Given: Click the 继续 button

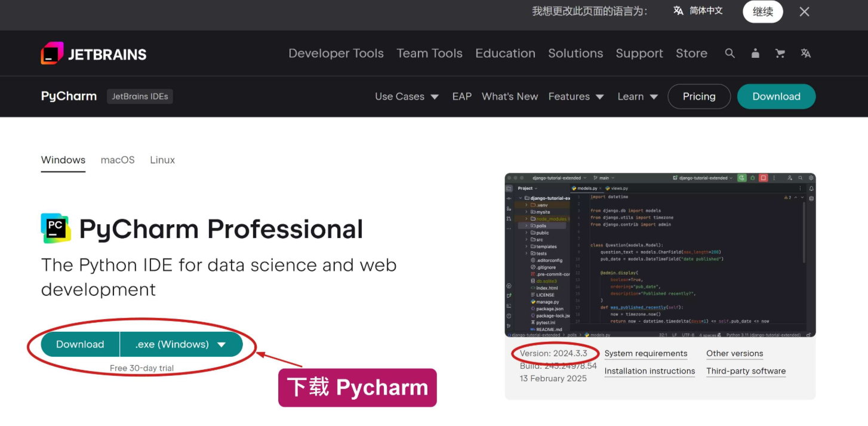Looking at the screenshot, I should click(x=763, y=11).
